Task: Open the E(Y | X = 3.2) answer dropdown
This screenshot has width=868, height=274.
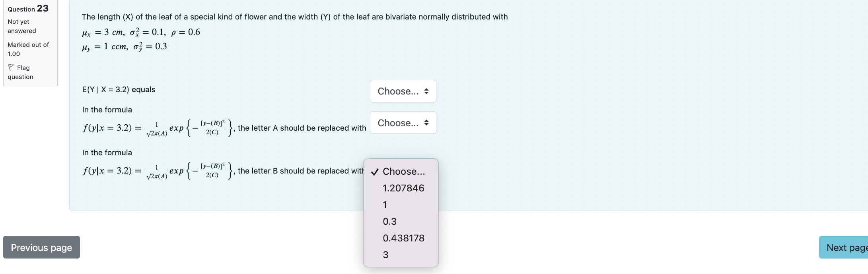Action: point(403,91)
